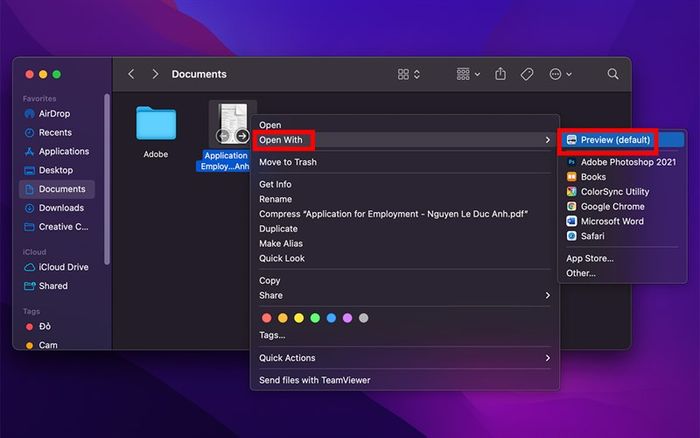Open the group-by grid toolbar menu
The height and width of the screenshot is (438, 700).
click(467, 74)
